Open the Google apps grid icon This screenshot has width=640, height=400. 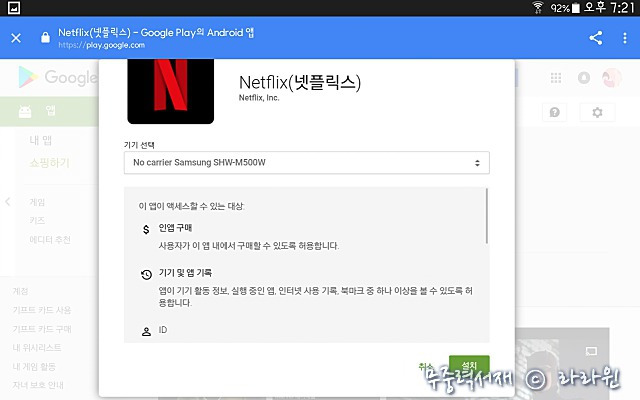point(556,78)
